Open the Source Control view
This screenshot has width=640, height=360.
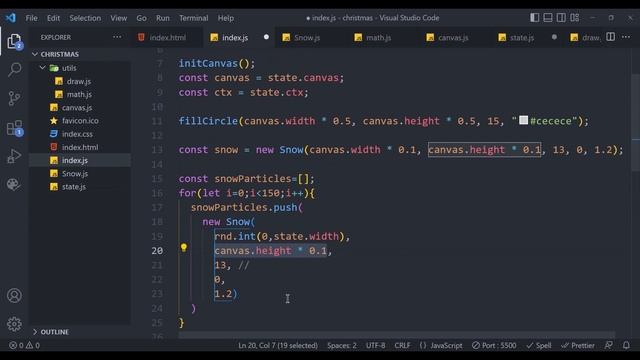pos(14,98)
